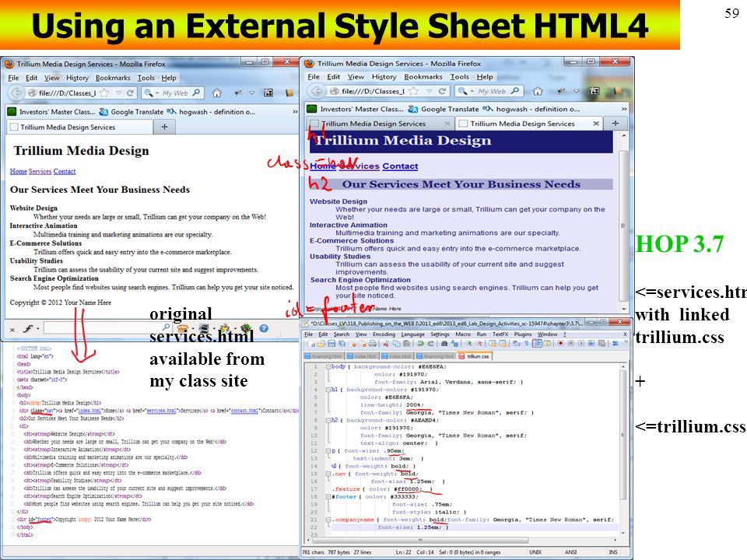Collapse the h2 rule fold marker on line 8

[328, 421]
